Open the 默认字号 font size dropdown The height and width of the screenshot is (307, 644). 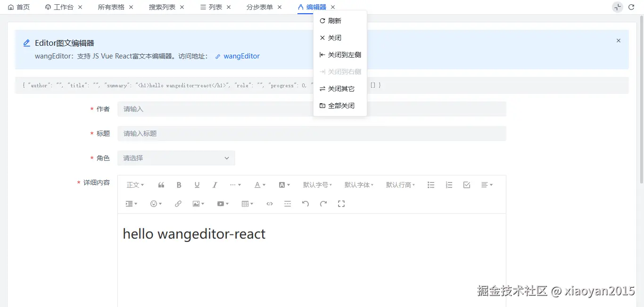(x=317, y=185)
